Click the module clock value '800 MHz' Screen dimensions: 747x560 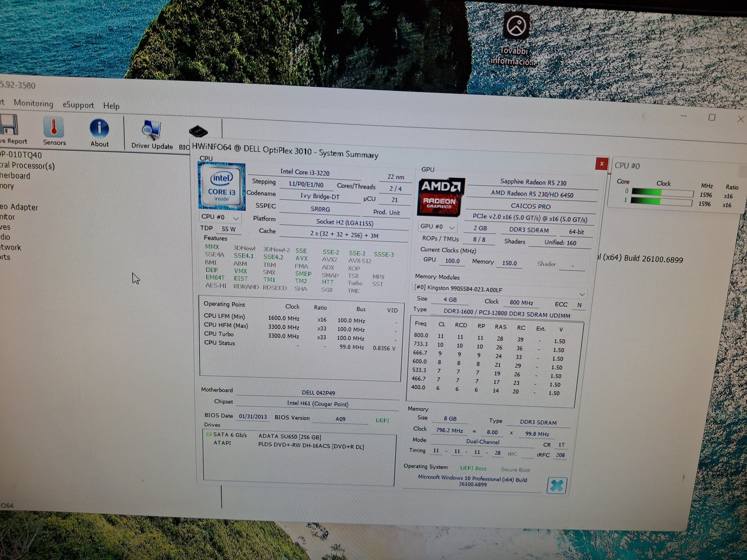click(x=521, y=303)
